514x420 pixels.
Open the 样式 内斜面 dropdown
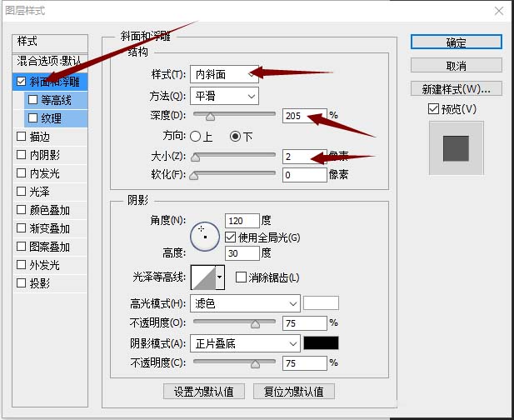[224, 75]
